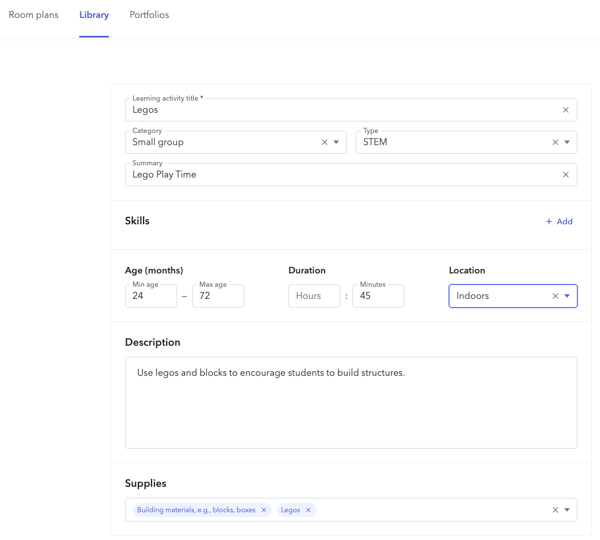Remove the Legos supply tag
Viewport: 600px width, 540px height.
pos(308,510)
